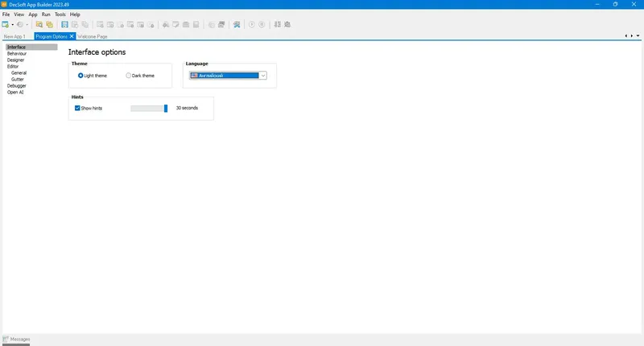Click the binoculars Find icon

tap(166, 25)
